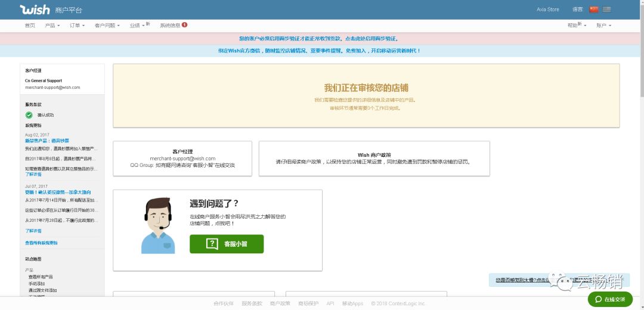Open the green 在线交谈 chat button
The height and width of the screenshot is (310, 644).
point(610,299)
